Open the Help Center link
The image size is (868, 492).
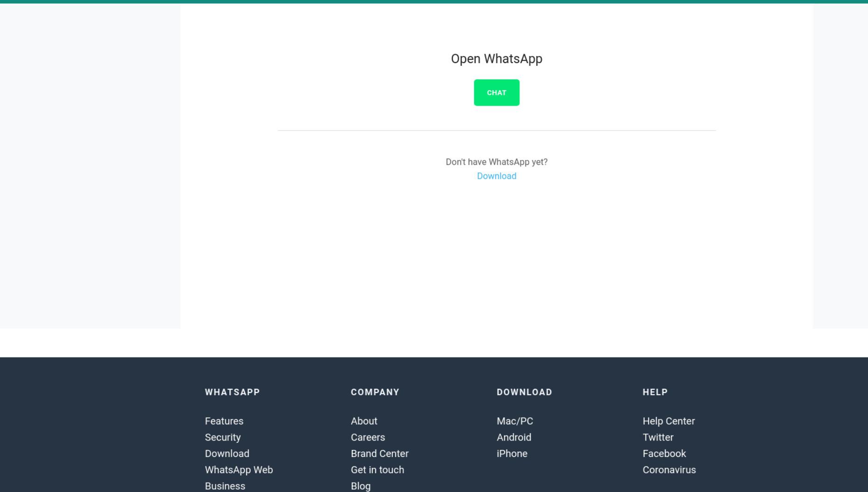tap(669, 421)
